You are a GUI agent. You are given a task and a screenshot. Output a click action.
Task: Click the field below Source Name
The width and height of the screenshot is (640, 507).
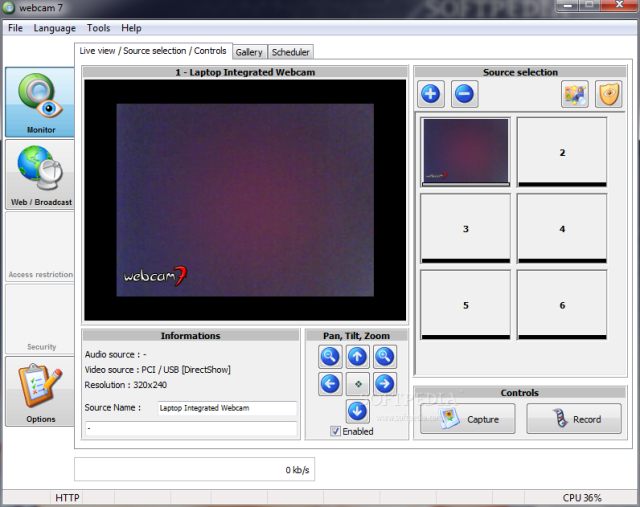(191, 428)
